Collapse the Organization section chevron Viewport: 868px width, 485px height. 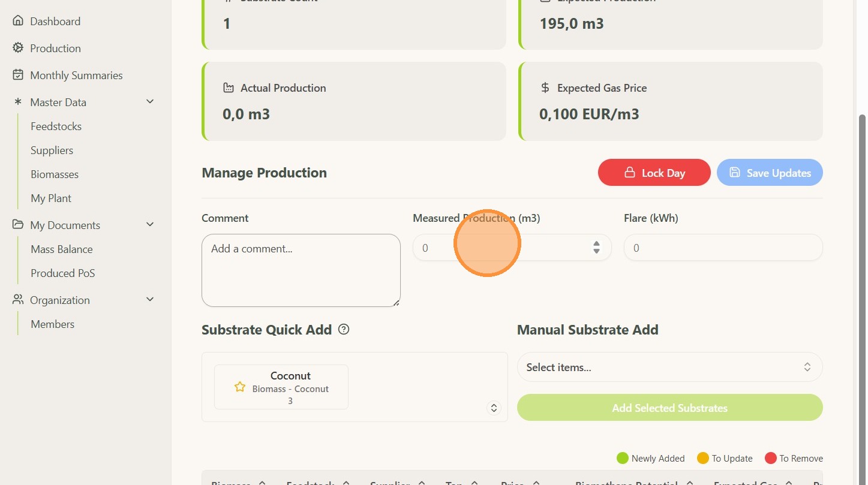tap(150, 299)
